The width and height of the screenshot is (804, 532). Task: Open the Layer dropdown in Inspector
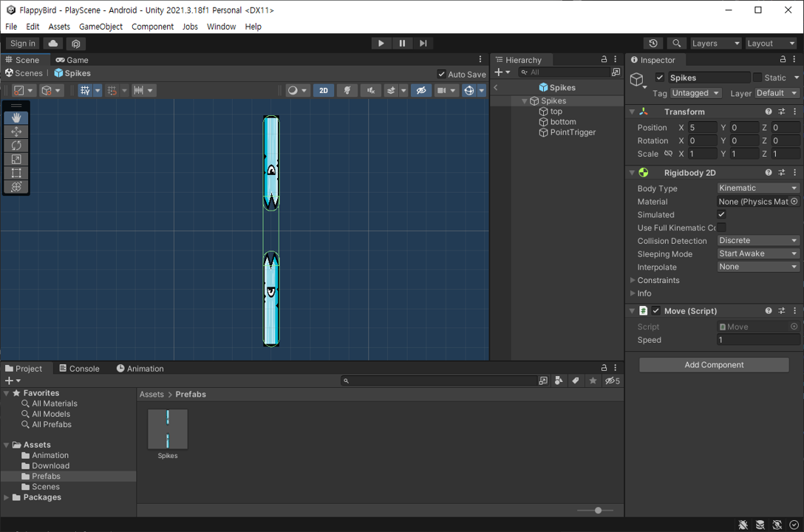point(777,93)
